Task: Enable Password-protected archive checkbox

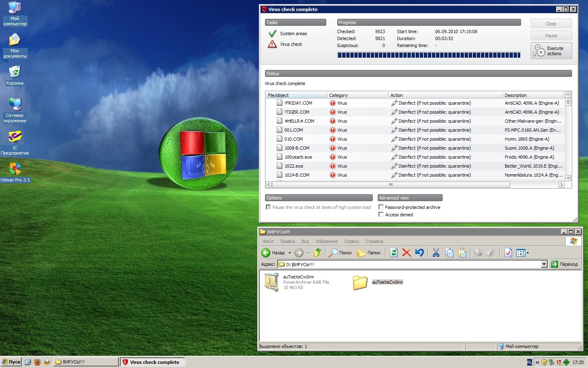Action: pyautogui.click(x=381, y=207)
